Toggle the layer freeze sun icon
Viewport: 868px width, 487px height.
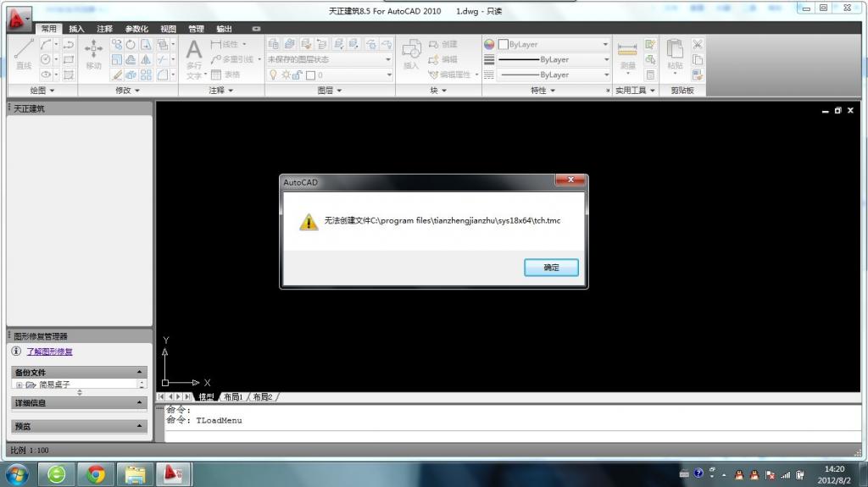tap(286, 75)
